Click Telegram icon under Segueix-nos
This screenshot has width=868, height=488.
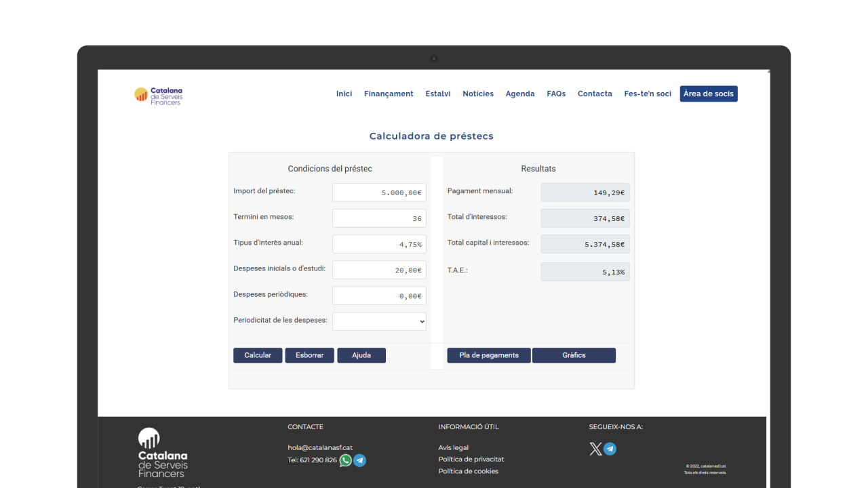pos(610,449)
